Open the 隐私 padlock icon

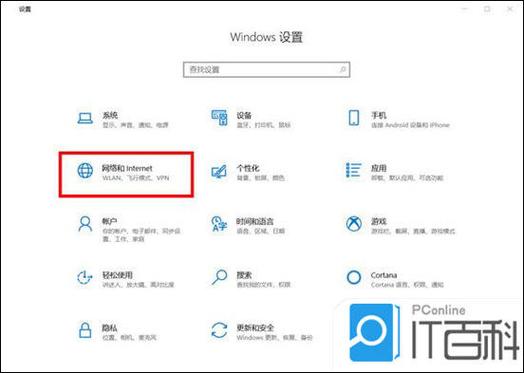85,330
